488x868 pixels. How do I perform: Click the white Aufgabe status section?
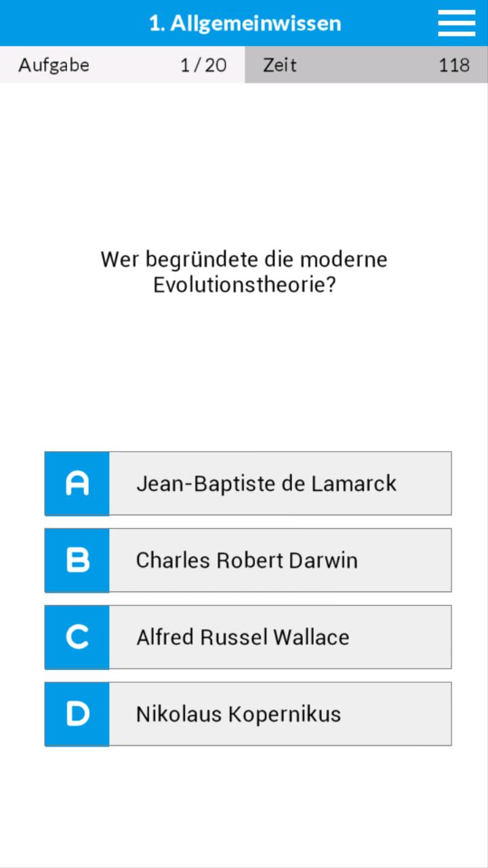pyautogui.click(x=122, y=65)
